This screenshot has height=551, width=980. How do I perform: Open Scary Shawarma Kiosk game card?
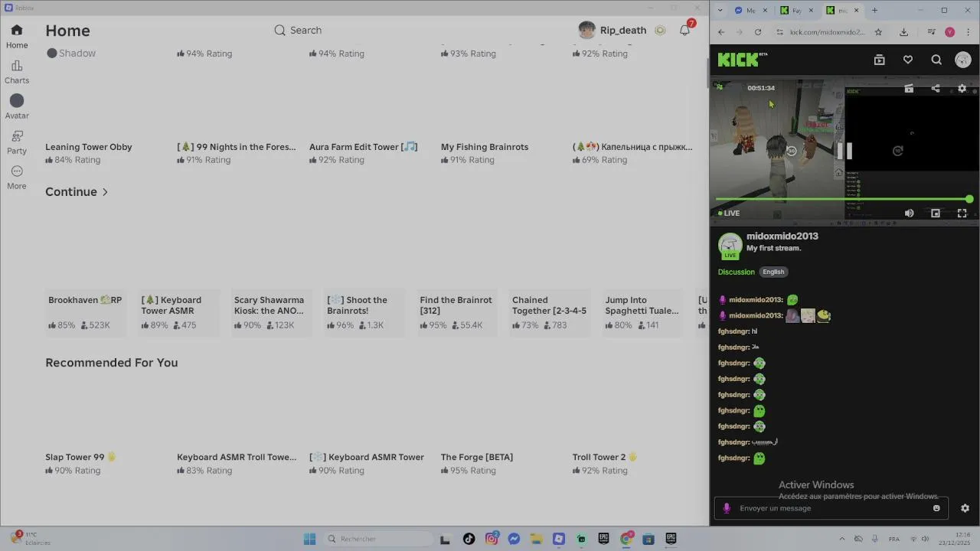click(x=271, y=311)
